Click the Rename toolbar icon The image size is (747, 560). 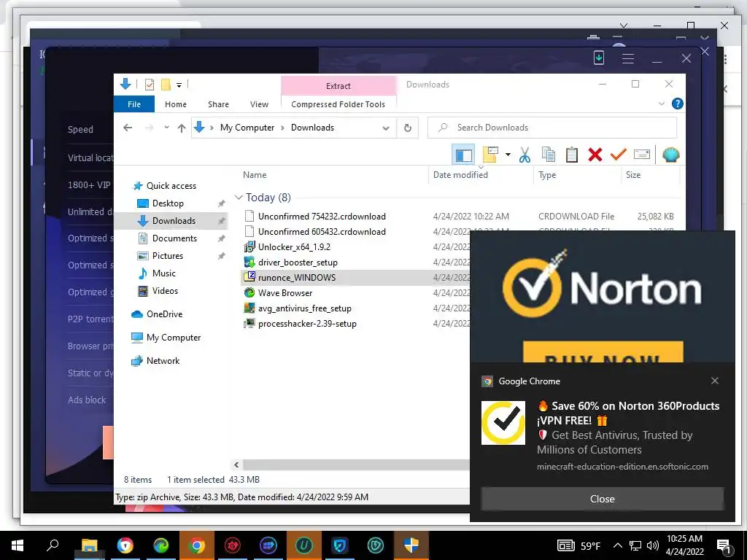(x=642, y=155)
